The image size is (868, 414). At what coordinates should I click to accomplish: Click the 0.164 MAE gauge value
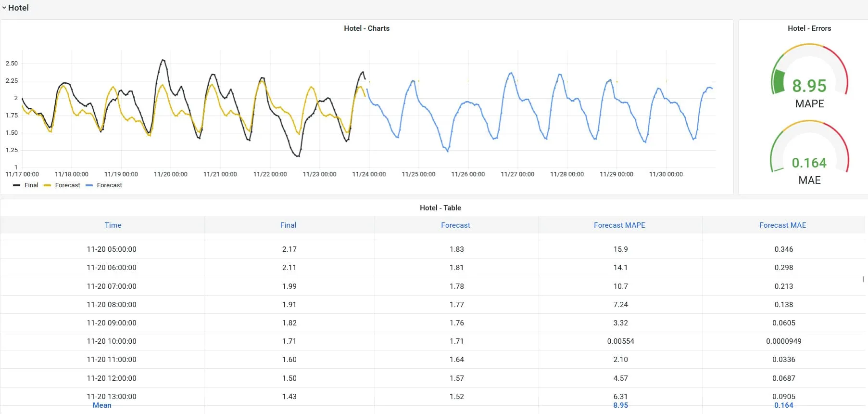[x=809, y=163]
